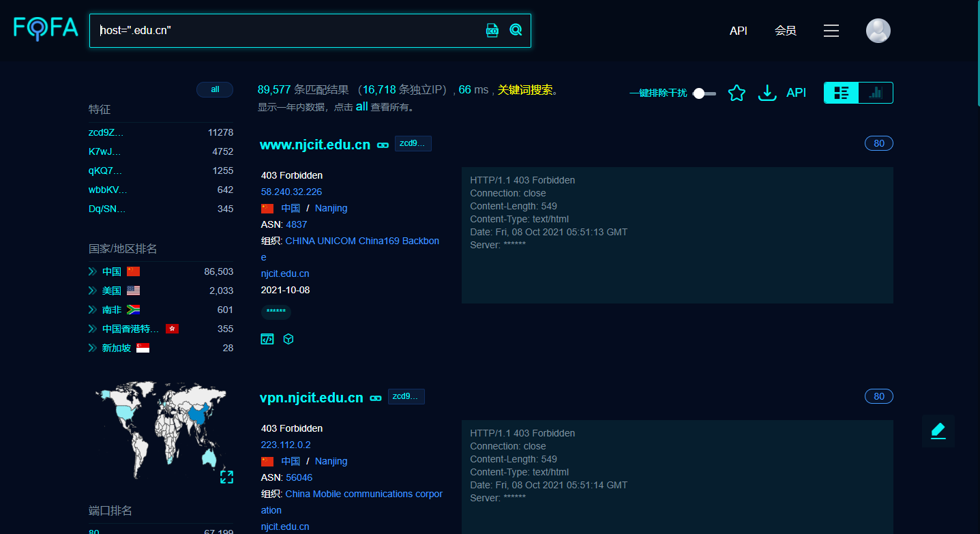
Task: Filter by feature qKQ7...
Action: [106, 170]
